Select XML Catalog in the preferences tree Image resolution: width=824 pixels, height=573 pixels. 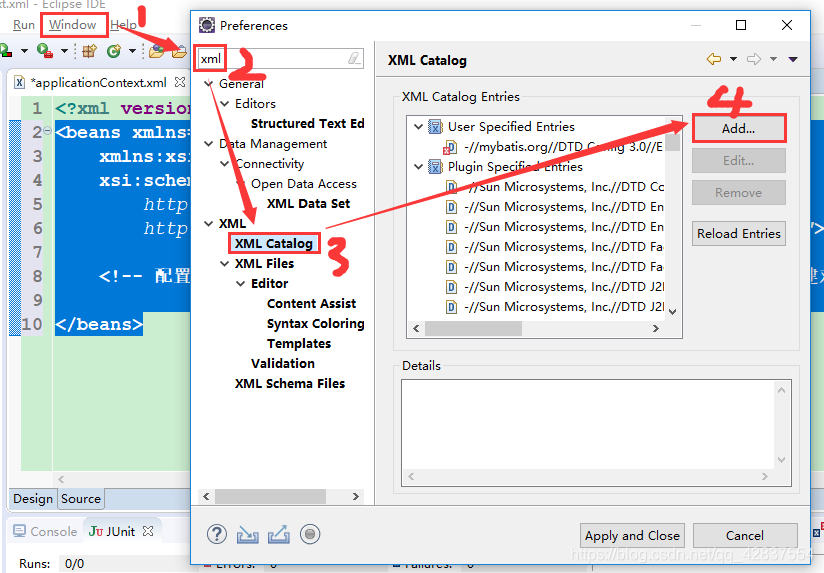click(x=274, y=243)
